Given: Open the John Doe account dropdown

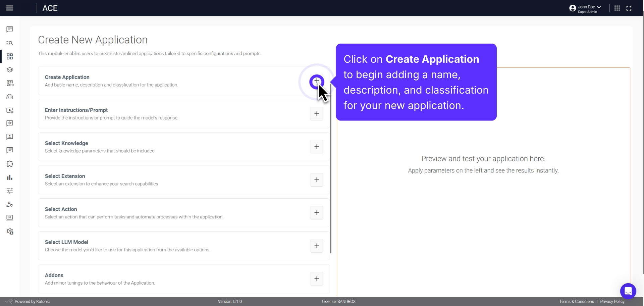Looking at the screenshot, I should pyautogui.click(x=585, y=8).
